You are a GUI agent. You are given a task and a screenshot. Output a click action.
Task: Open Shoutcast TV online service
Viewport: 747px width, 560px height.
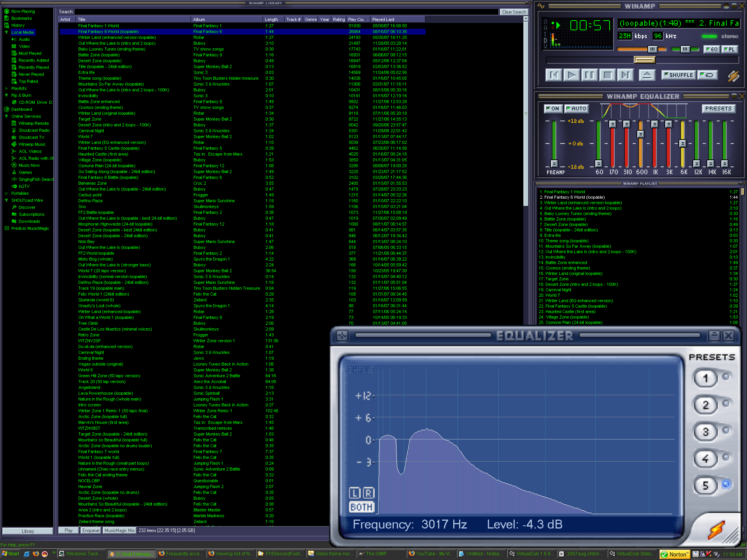coord(32,137)
